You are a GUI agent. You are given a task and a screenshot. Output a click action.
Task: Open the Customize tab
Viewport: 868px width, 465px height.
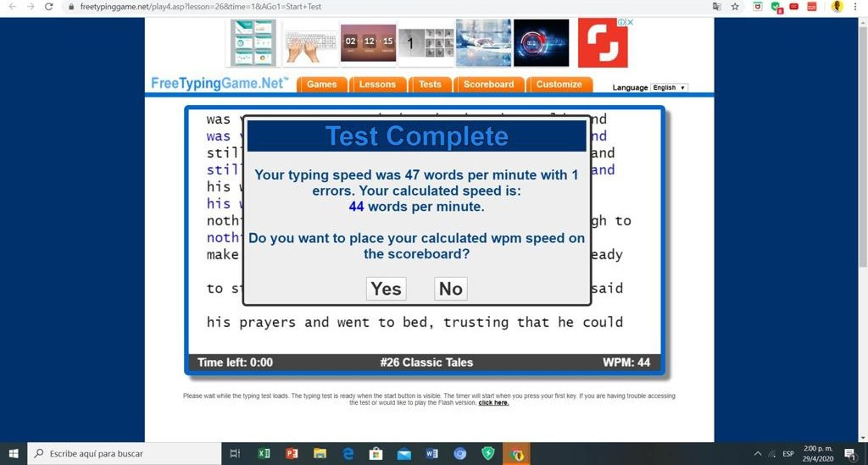click(x=559, y=85)
